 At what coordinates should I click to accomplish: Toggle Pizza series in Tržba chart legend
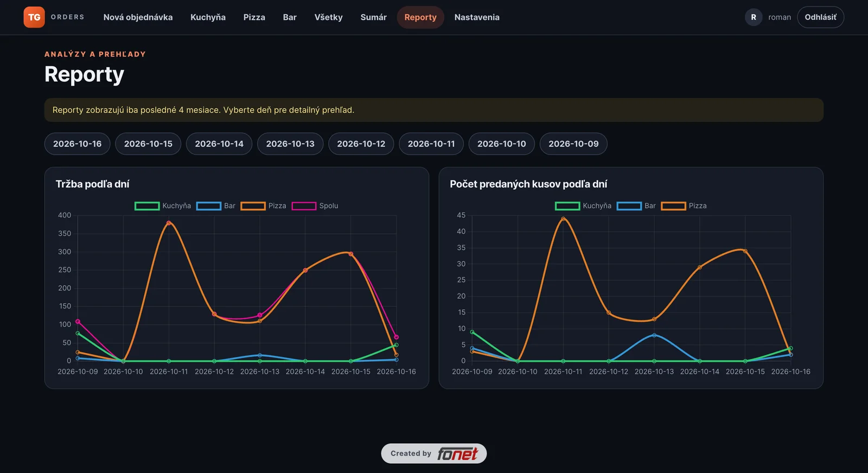[x=264, y=206]
